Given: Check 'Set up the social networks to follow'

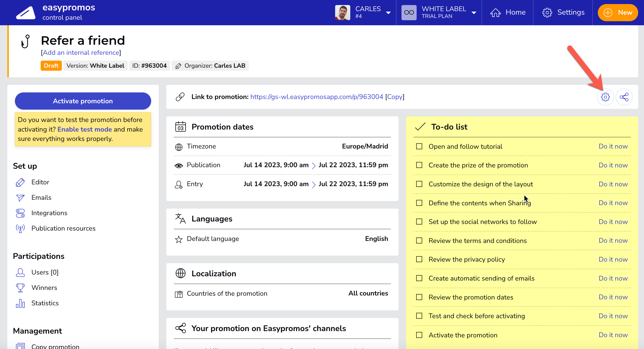Looking at the screenshot, I should coord(419,222).
